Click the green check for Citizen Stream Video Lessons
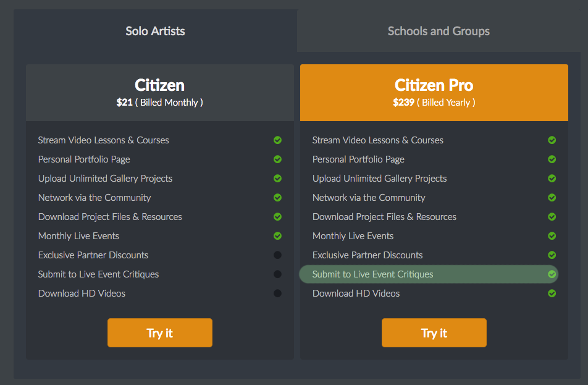 277,140
